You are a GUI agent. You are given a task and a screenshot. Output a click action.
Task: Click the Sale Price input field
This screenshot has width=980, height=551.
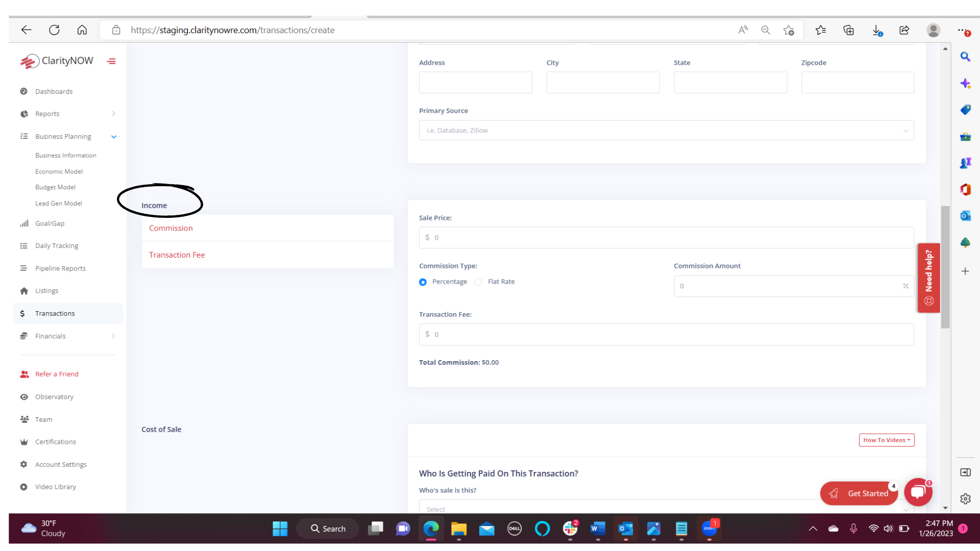point(666,237)
